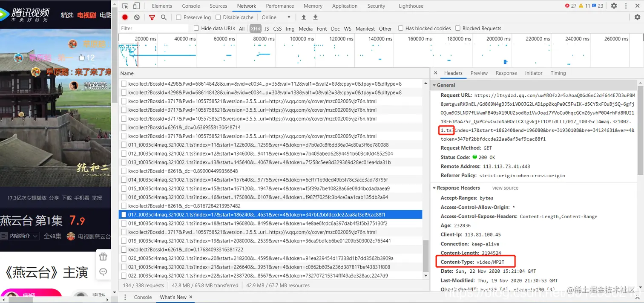Switch to the Console tab

[191, 6]
